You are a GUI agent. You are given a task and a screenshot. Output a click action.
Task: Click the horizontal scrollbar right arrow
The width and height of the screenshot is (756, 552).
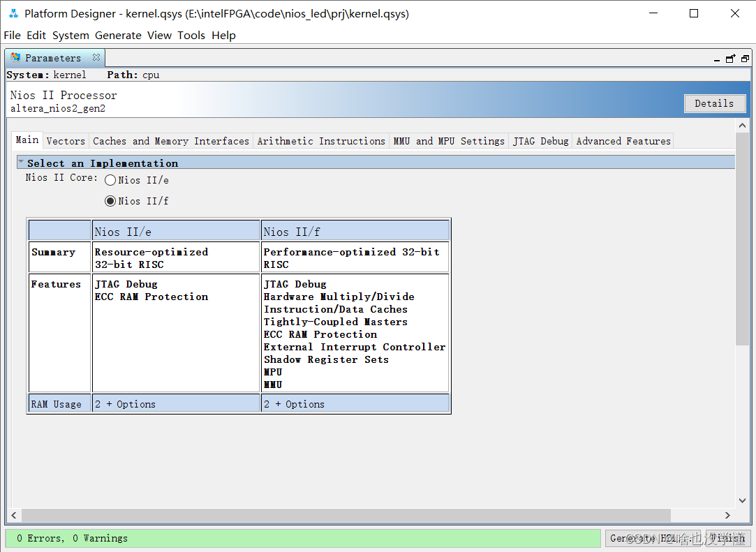coord(727,515)
